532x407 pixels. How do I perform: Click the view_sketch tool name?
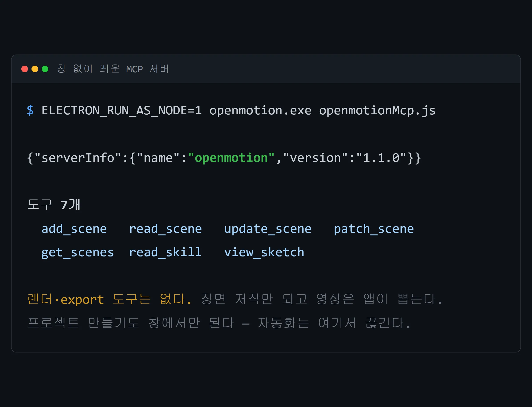point(264,252)
